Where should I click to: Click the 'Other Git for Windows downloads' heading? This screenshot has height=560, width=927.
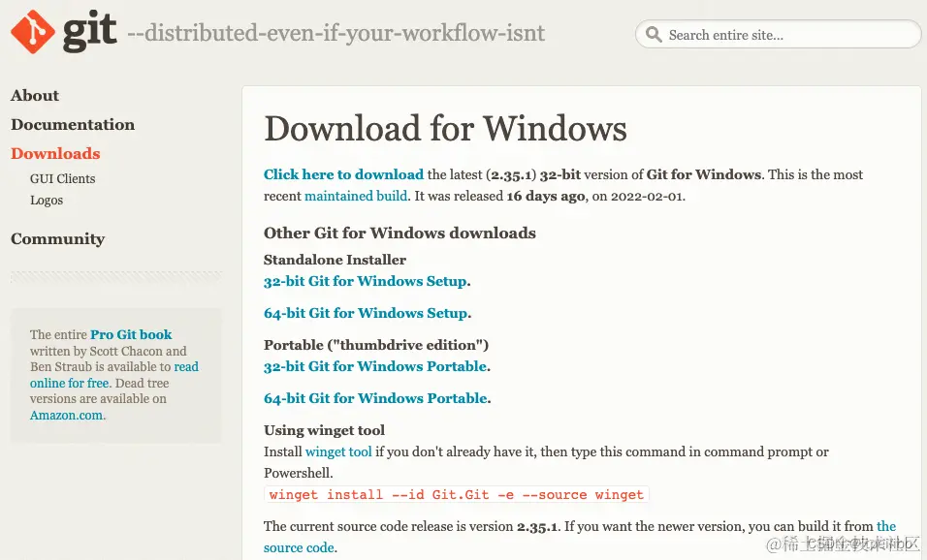click(x=400, y=233)
